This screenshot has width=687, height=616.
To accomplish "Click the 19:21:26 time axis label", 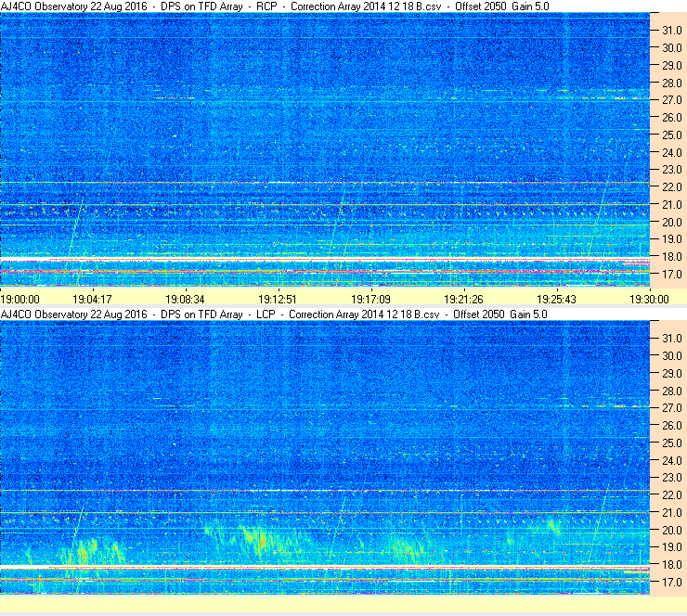I will [x=463, y=300].
